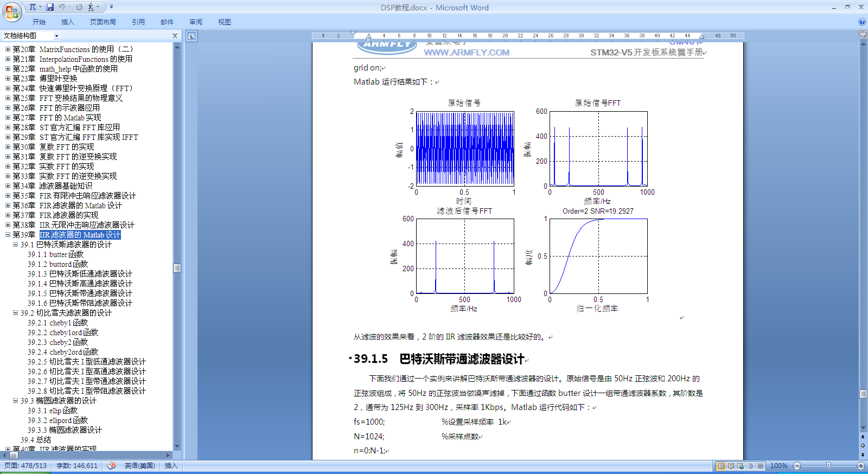The height and width of the screenshot is (474, 868).
Task: Open Word help via the question mark icon
Action: point(862,22)
